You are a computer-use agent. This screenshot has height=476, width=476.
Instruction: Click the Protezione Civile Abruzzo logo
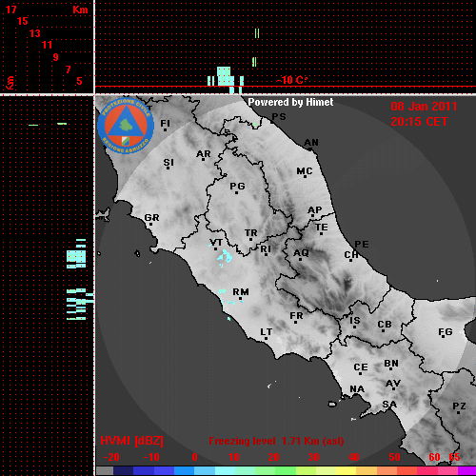126,126
